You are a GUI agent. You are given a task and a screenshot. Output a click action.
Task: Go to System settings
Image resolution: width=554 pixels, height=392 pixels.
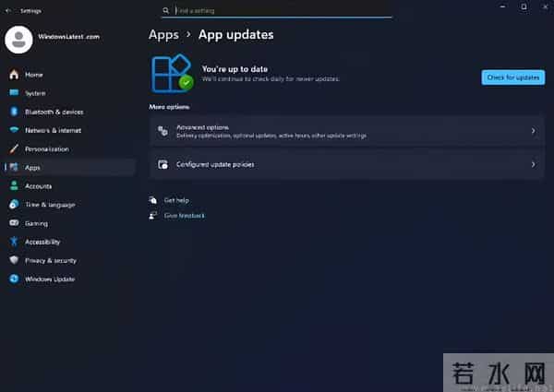pos(70,93)
